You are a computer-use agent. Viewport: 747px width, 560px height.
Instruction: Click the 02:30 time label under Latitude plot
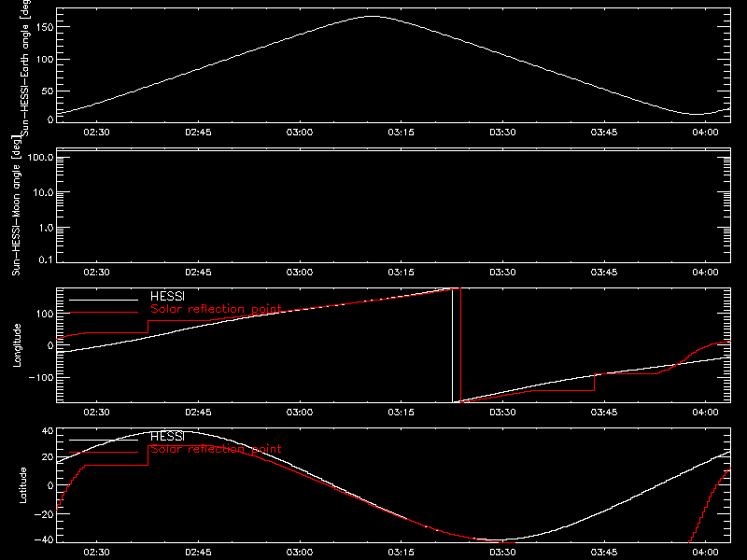tap(97, 553)
